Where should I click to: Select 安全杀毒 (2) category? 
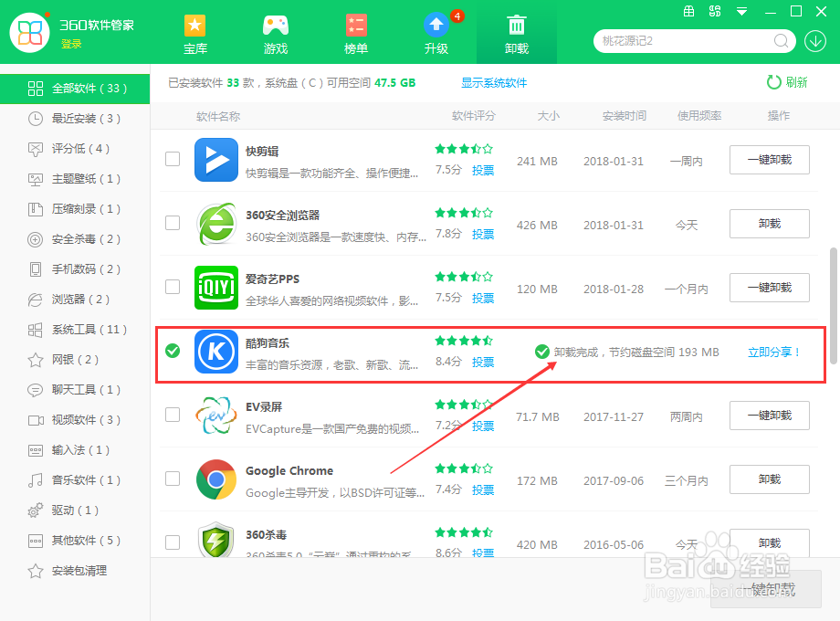[x=75, y=239]
